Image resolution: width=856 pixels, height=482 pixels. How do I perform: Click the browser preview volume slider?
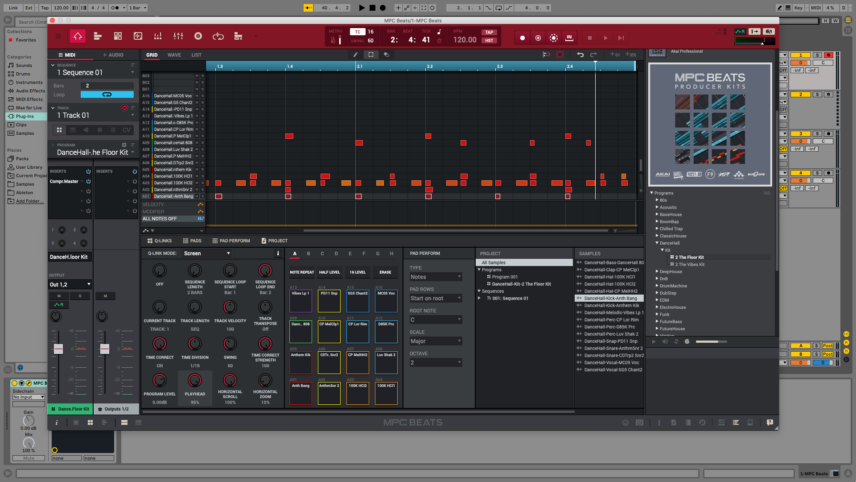711,342
